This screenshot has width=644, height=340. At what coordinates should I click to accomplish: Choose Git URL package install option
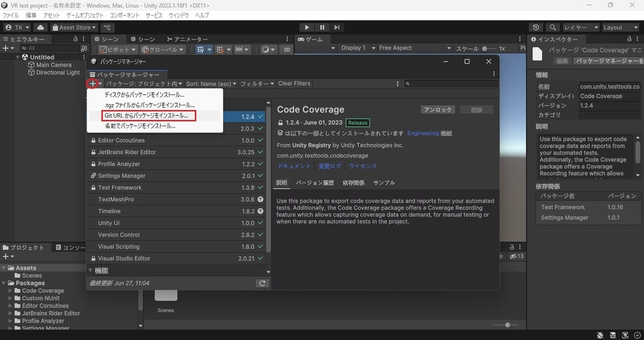tap(146, 115)
